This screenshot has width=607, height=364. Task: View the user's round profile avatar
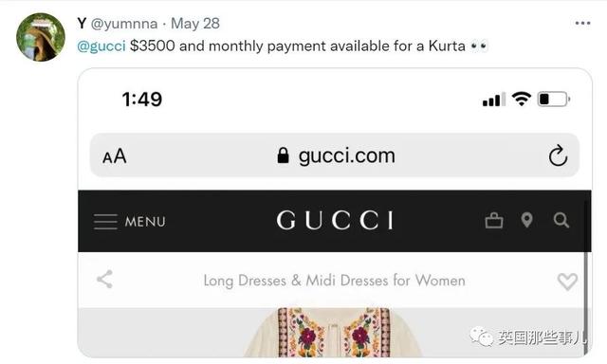coord(41,37)
